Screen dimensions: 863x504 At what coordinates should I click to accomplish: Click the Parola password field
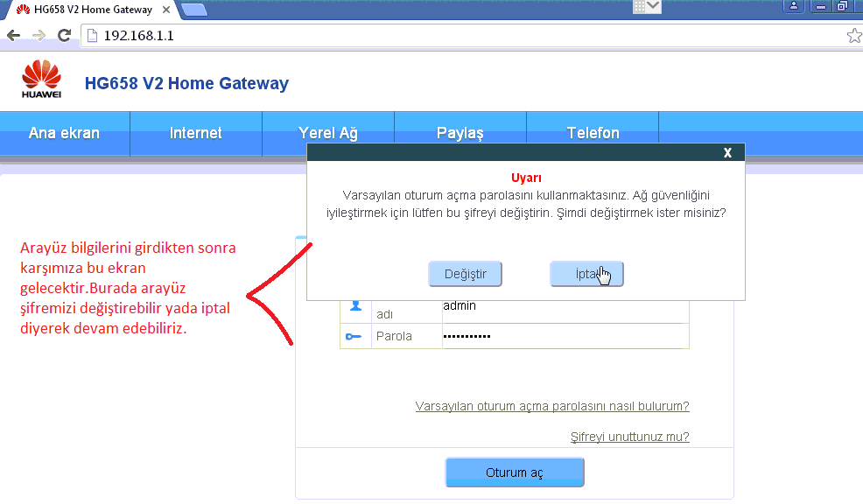(x=565, y=336)
